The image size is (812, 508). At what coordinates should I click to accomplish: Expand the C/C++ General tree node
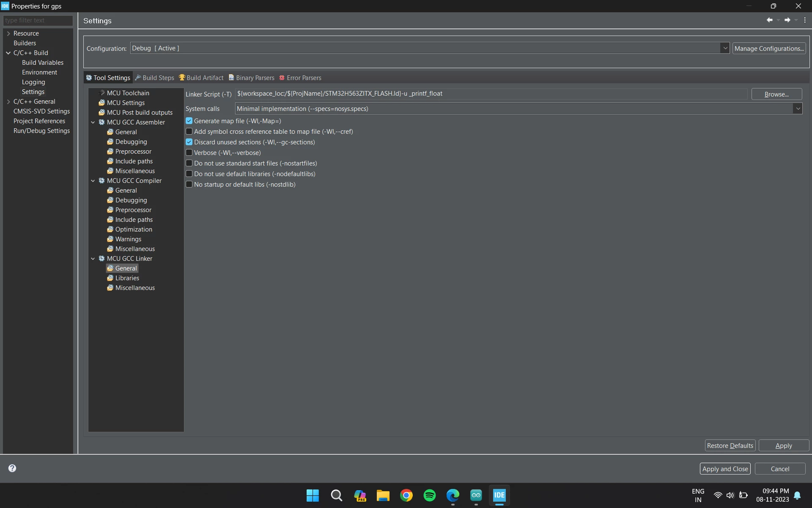click(8, 102)
